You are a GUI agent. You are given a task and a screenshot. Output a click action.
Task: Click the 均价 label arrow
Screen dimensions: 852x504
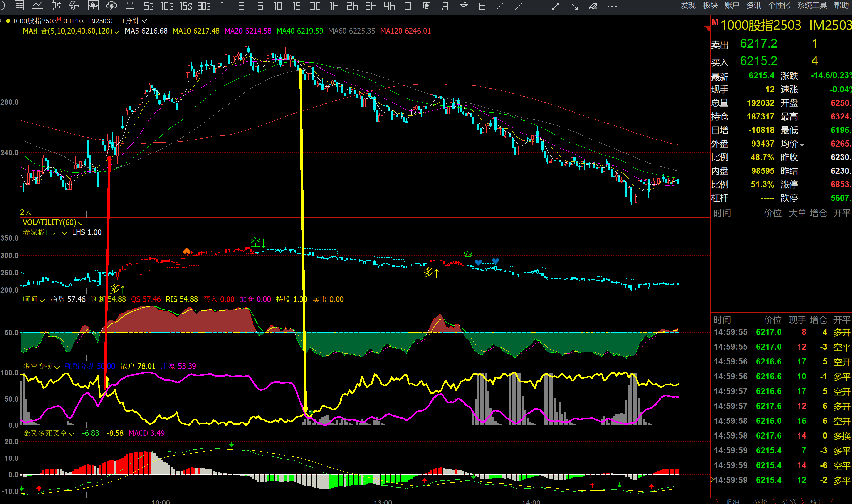coord(802,145)
